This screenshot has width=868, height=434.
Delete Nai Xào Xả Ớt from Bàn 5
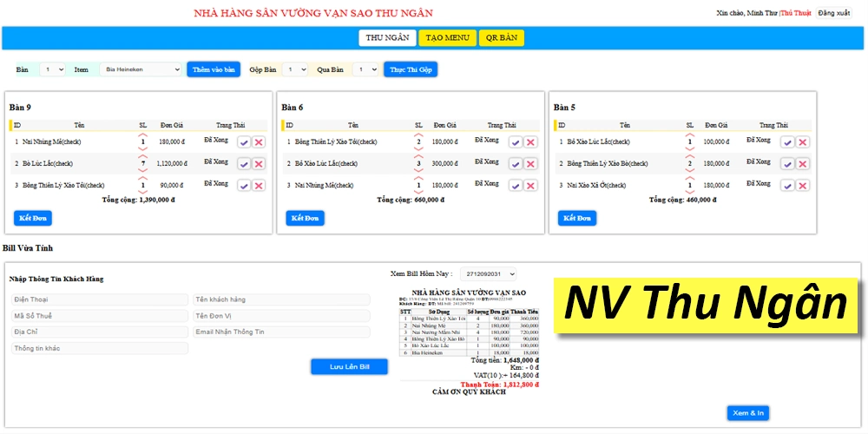point(802,186)
